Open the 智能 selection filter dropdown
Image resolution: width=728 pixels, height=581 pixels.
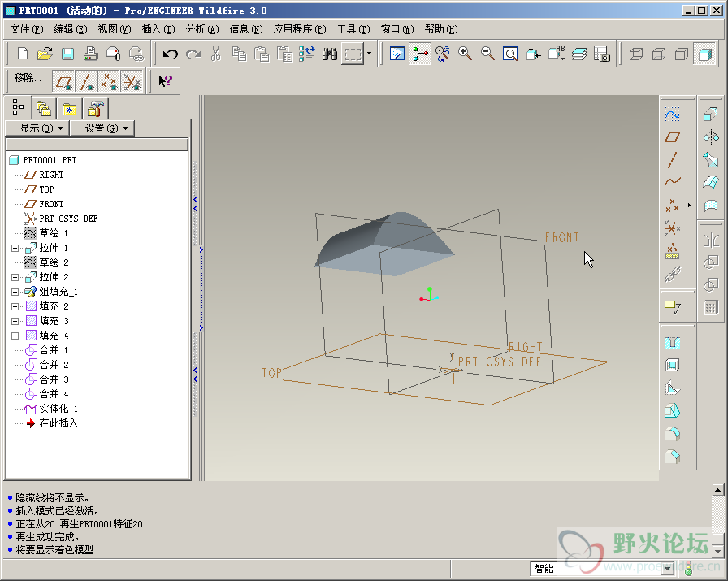(x=668, y=569)
